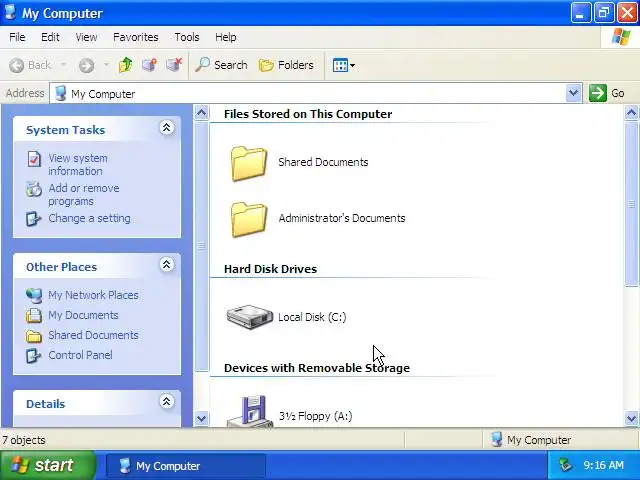Click the Shared Documents label in file list
Screen dimensions: 640x480
[x=323, y=162]
